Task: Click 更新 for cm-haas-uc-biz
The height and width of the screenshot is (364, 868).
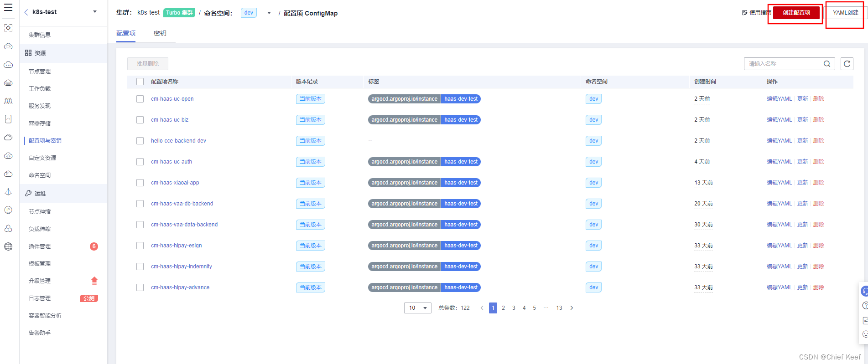Action: pyautogui.click(x=803, y=120)
